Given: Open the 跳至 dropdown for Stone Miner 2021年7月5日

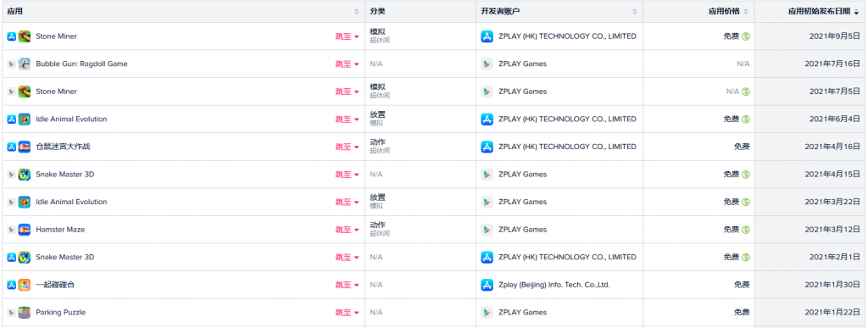Looking at the screenshot, I should (347, 92).
